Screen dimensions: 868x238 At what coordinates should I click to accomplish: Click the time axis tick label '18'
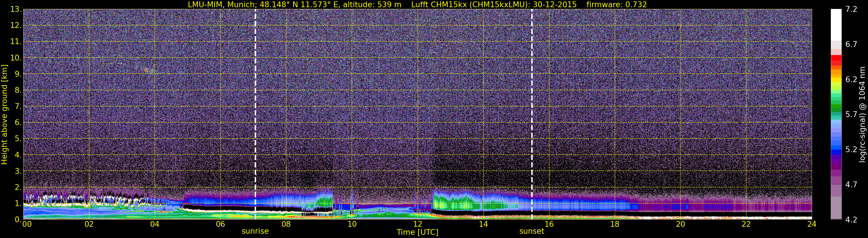[614, 224]
